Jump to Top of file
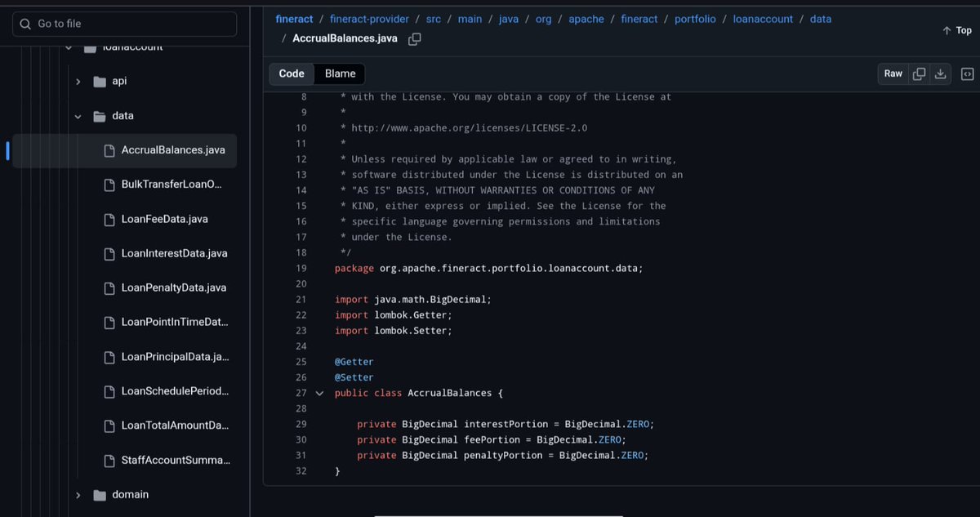Image resolution: width=980 pixels, height=517 pixels. [957, 30]
